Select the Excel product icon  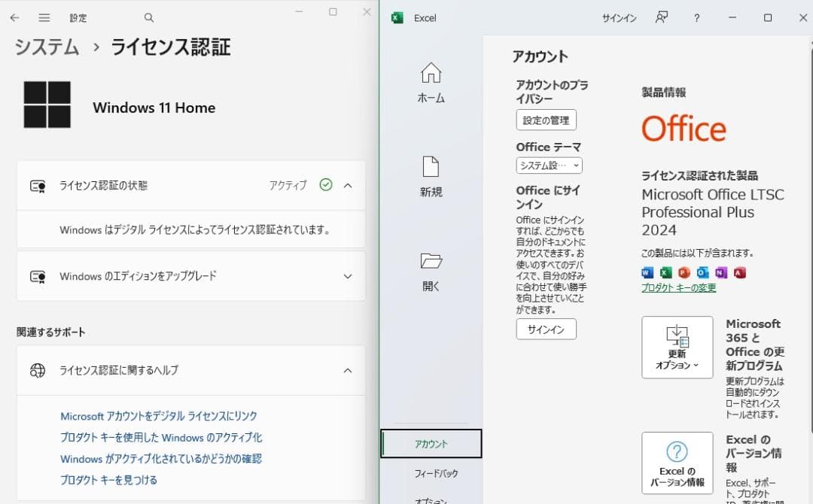665,272
